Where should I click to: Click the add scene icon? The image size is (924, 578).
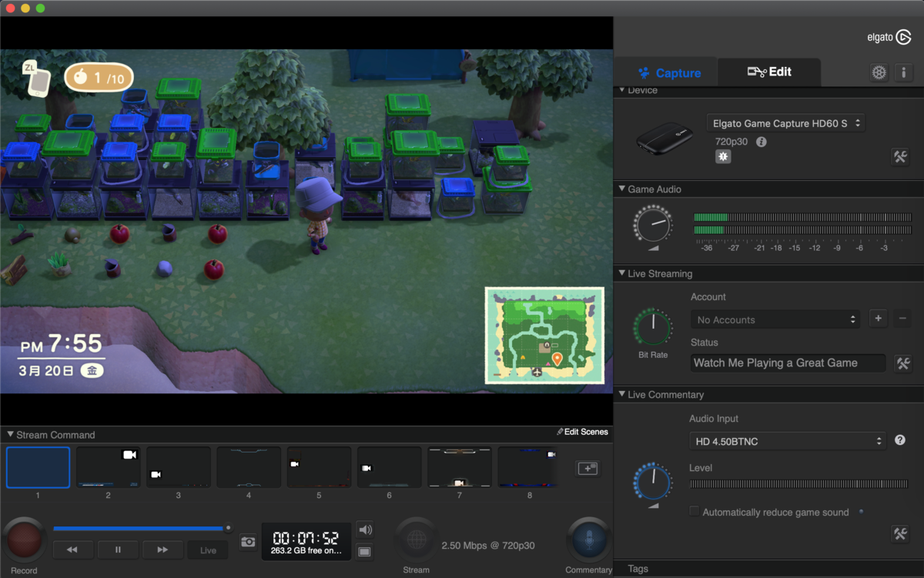(x=588, y=468)
